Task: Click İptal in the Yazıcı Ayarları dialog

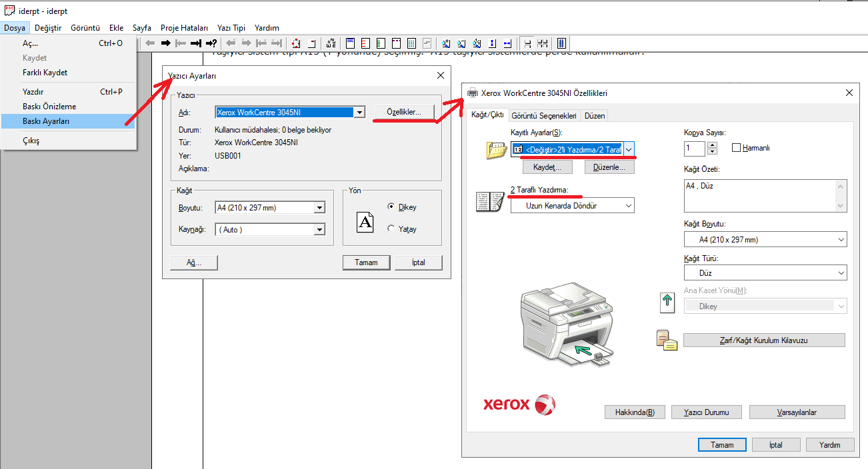Action: (x=419, y=262)
